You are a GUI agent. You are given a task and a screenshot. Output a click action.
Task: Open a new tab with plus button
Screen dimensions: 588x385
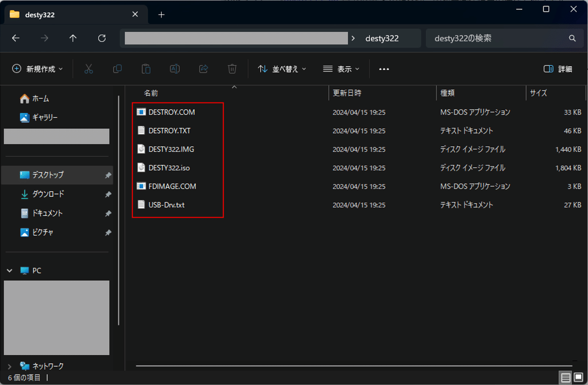click(x=161, y=15)
